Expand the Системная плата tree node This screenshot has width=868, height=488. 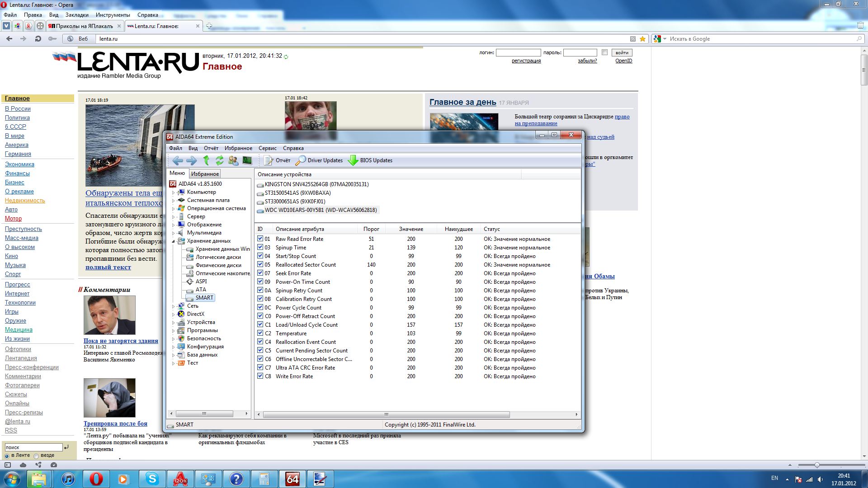point(173,201)
